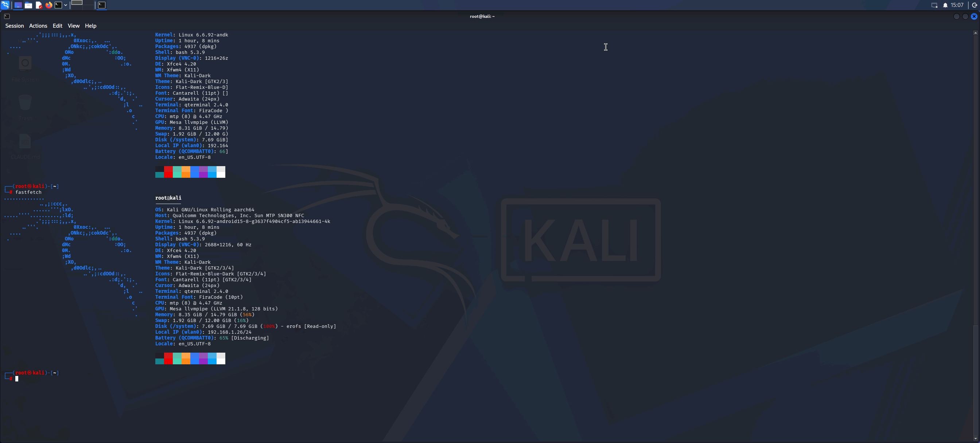The image size is (980, 443).
Task: Click the 'Local IP (wlan0): 192.168.1.26/24' line
Action: (203, 332)
